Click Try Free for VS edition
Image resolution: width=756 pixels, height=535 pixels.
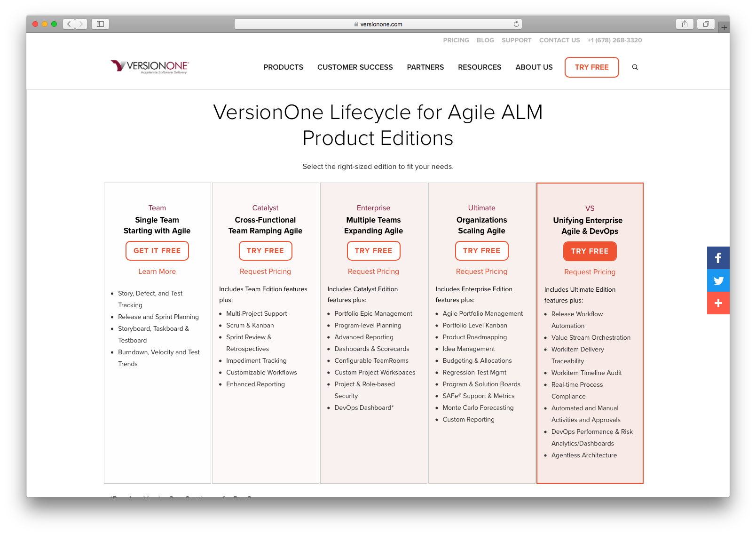[590, 251]
